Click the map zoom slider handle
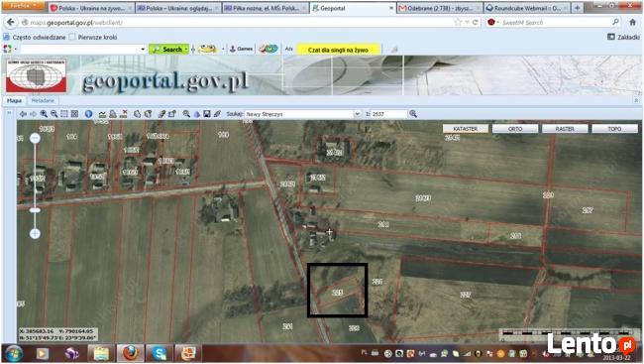The image size is (644, 364). pos(35,210)
